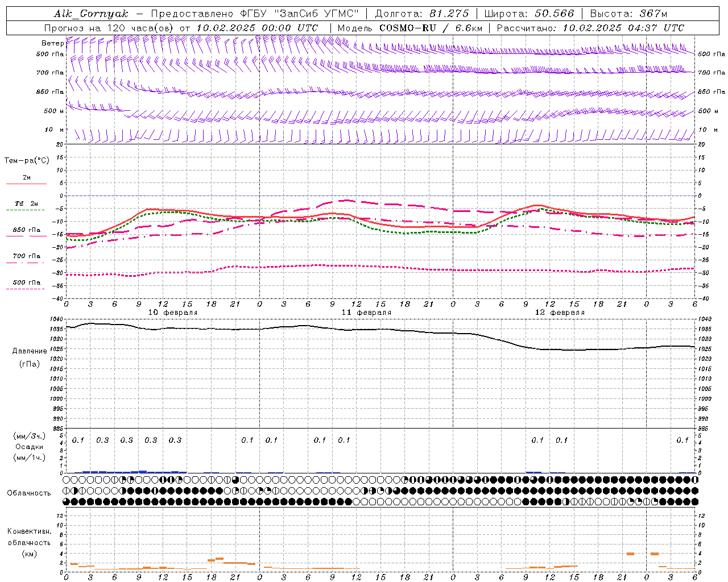
Task: Click the Ветер wind panel label
Action: point(52,43)
